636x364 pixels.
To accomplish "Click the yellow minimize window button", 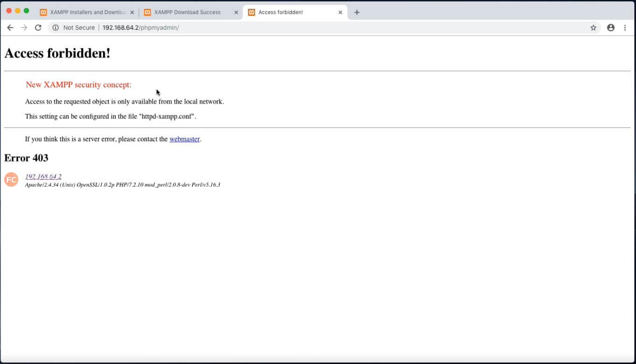I will pos(18,11).
